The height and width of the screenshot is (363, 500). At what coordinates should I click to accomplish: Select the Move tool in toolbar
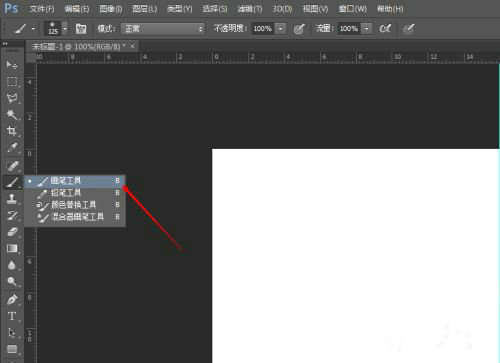tap(12, 65)
